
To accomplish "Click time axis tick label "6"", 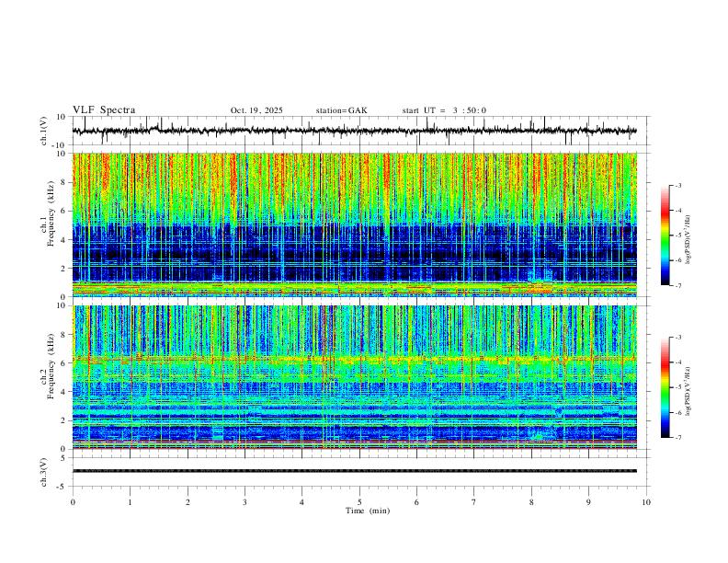I will click(416, 502).
